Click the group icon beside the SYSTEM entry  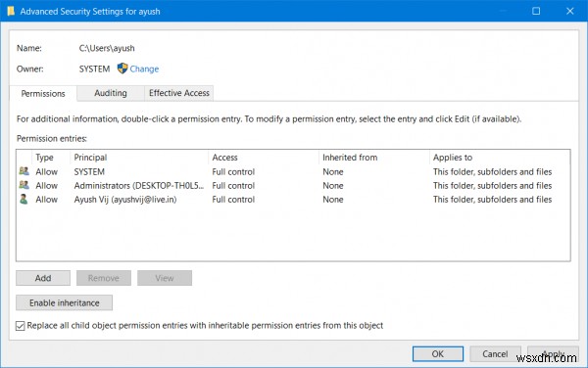click(x=24, y=171)
